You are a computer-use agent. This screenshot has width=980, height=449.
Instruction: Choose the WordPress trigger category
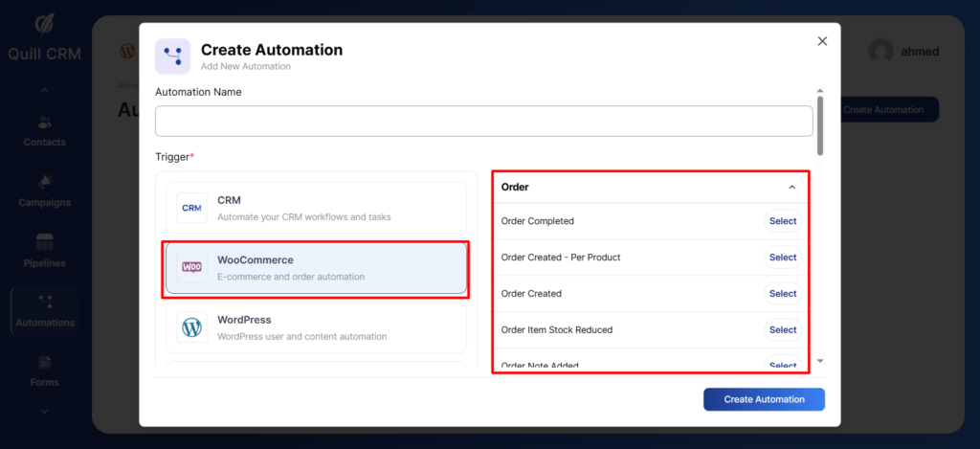pyautogui.click(x=316, y=327)
